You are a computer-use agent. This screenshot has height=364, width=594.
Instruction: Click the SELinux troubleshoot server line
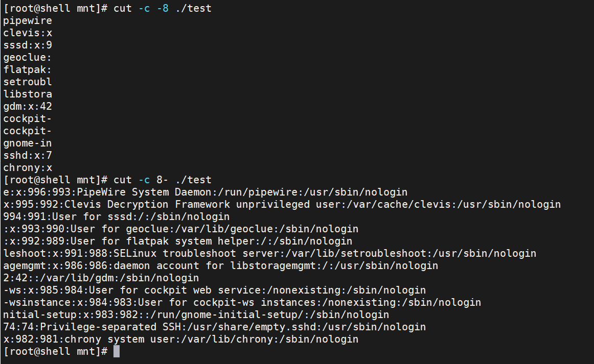(x=270, y=254)
